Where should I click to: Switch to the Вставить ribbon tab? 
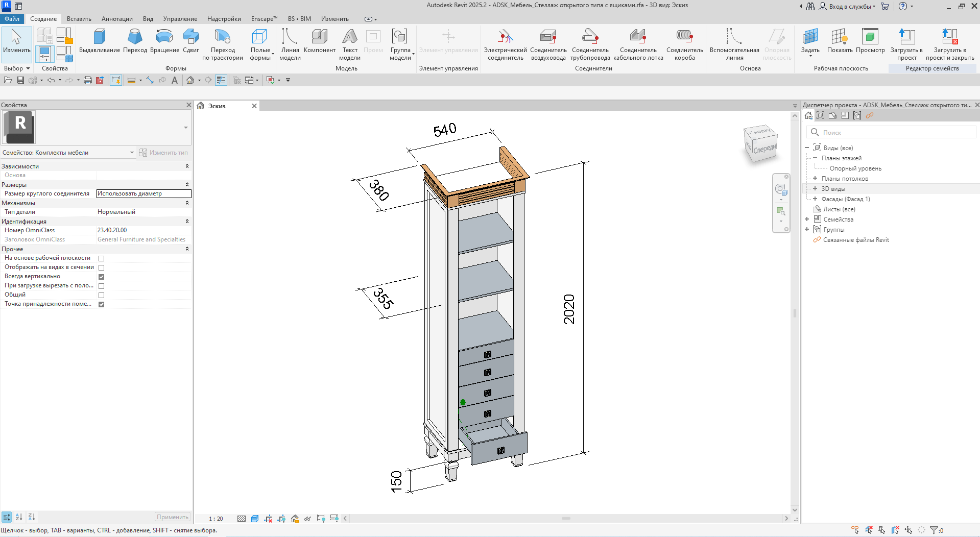pos(79,19)
